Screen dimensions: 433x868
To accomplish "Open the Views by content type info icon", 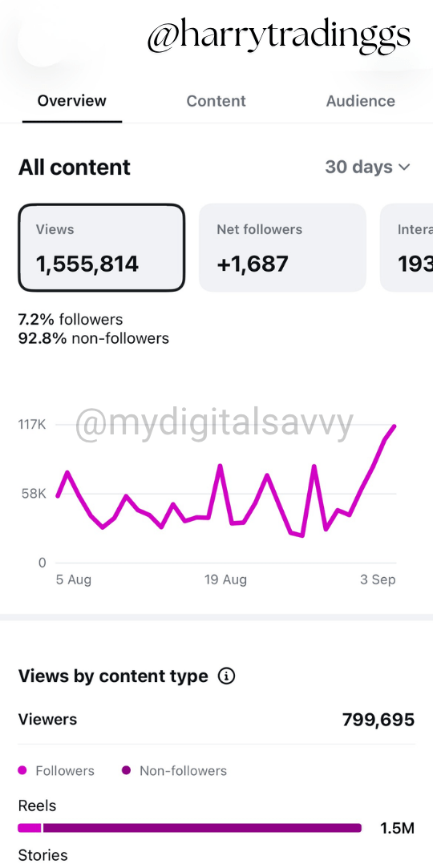I will (x=226, y=676).
